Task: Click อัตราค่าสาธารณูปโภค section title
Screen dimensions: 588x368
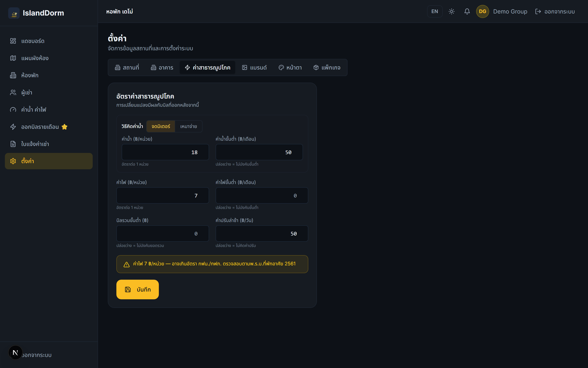Action: (145, 96)
